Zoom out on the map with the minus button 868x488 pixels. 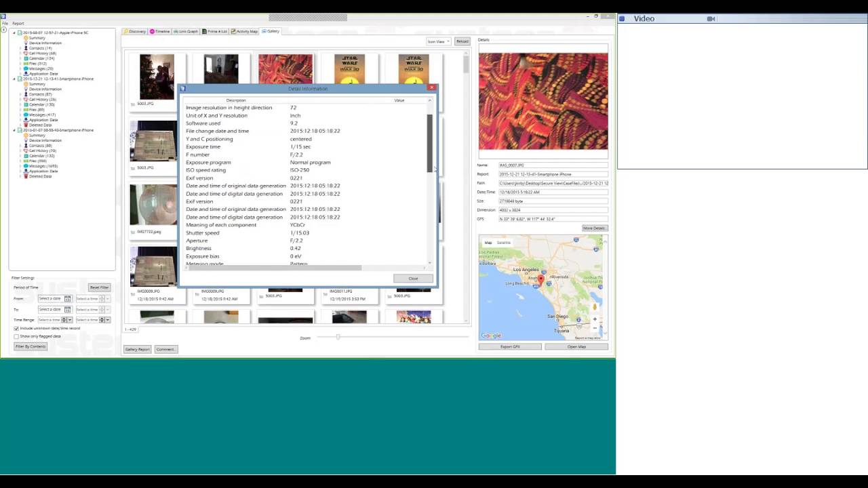click(x=595, y=328)
